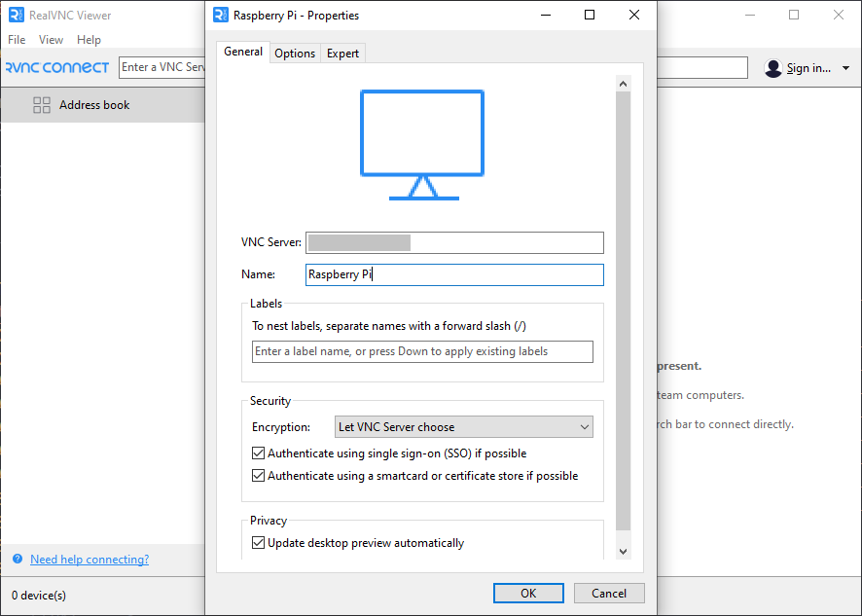Select Address book in the sidebar
This screenshot has width=862, height=616.
pos(103,105)
